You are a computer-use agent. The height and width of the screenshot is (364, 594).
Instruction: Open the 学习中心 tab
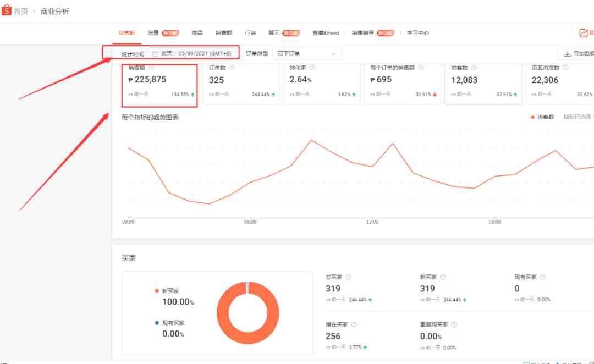[418, 33]
